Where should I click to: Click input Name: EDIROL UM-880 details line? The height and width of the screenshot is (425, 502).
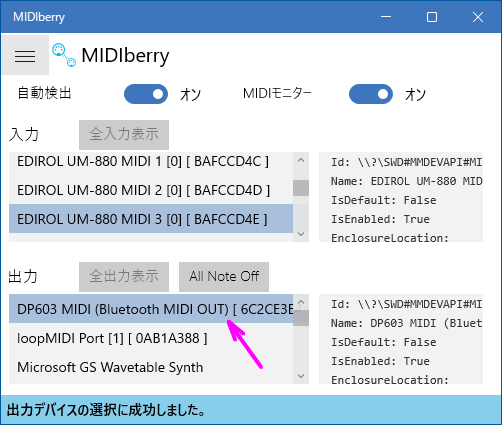point(407,181)
